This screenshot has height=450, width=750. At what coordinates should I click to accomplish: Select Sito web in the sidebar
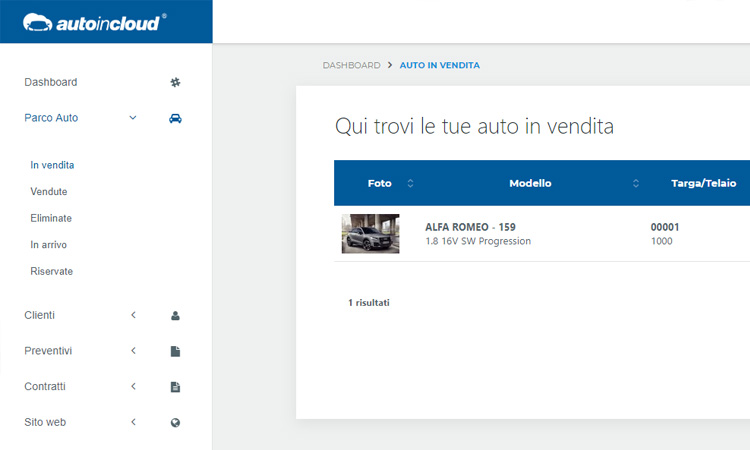pos(45,422)
